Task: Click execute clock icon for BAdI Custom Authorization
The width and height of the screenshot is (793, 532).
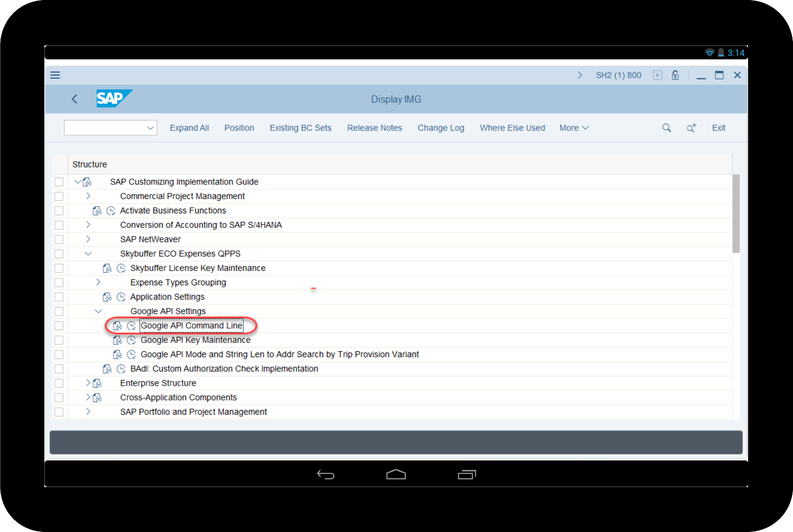Action: [121, 369]
